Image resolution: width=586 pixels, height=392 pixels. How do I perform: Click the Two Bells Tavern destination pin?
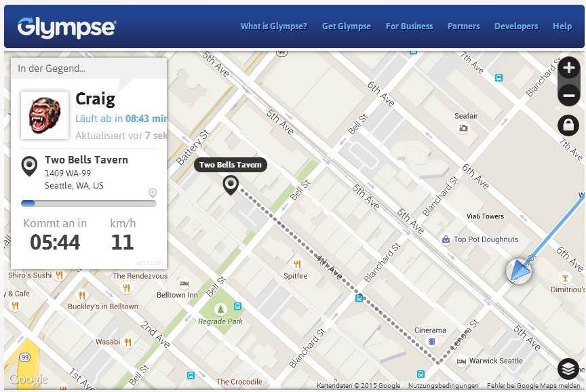(231, 184)
